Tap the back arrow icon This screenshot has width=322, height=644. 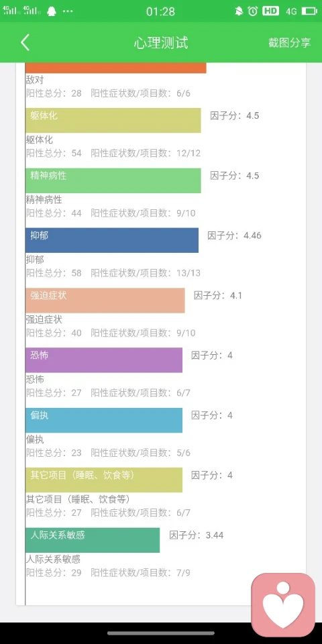click(x=25, y=43)
